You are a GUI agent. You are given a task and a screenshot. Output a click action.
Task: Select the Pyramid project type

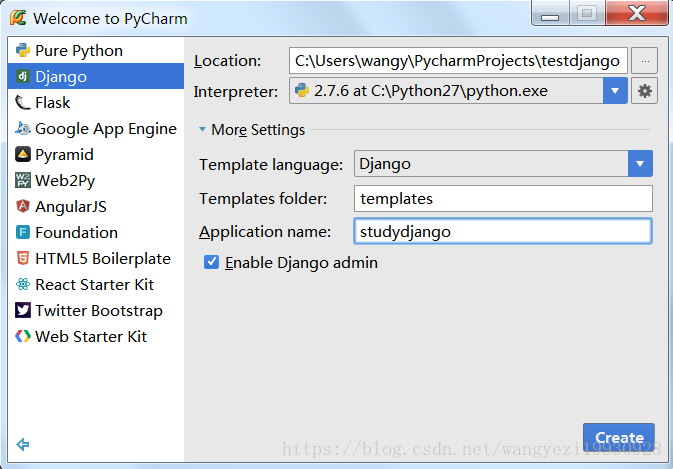point(96,154)
